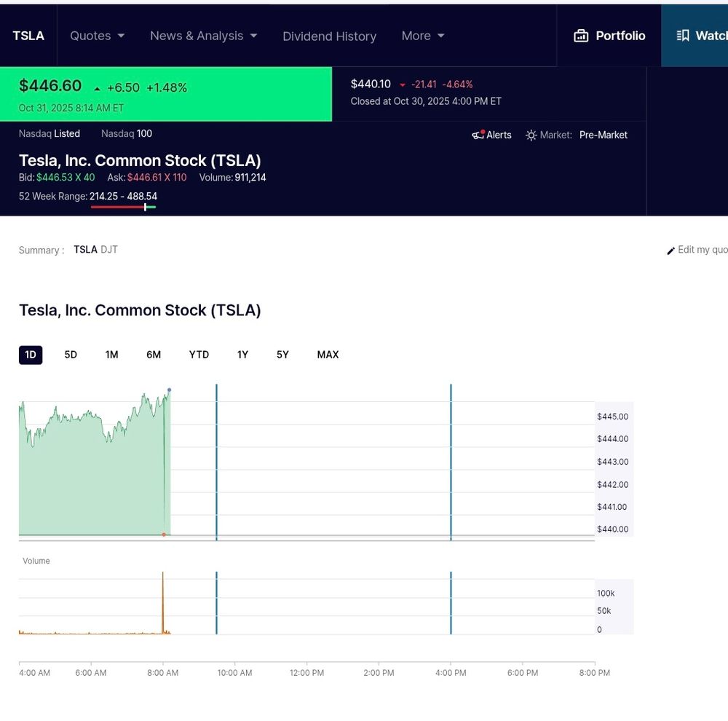The height and width of the screenshot is (721, 728).
Task: Click the Nasdaq 100 label
Action: pyautogui.click(x=127, y=134)
